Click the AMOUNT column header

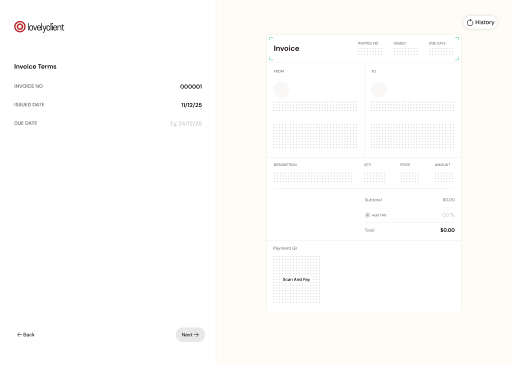click(x=443, y=165)
